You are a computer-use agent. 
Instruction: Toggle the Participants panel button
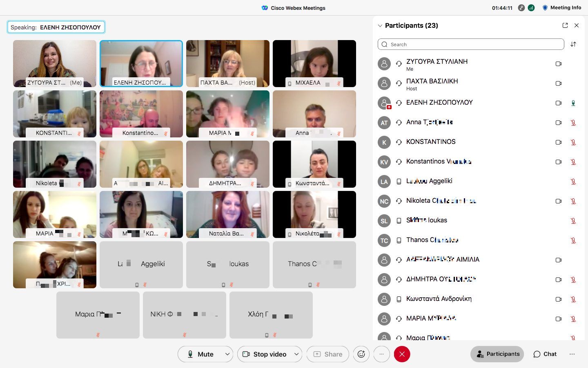(497, 354)
